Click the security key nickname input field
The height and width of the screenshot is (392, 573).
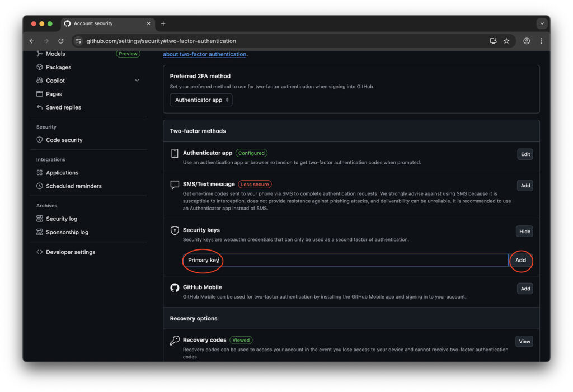[345, 260]
